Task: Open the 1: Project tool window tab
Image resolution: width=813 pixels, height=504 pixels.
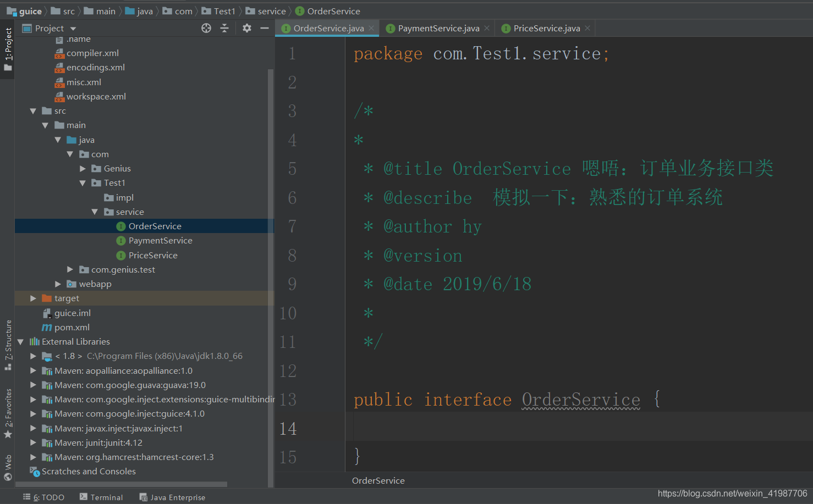Action: pos(8,49)
